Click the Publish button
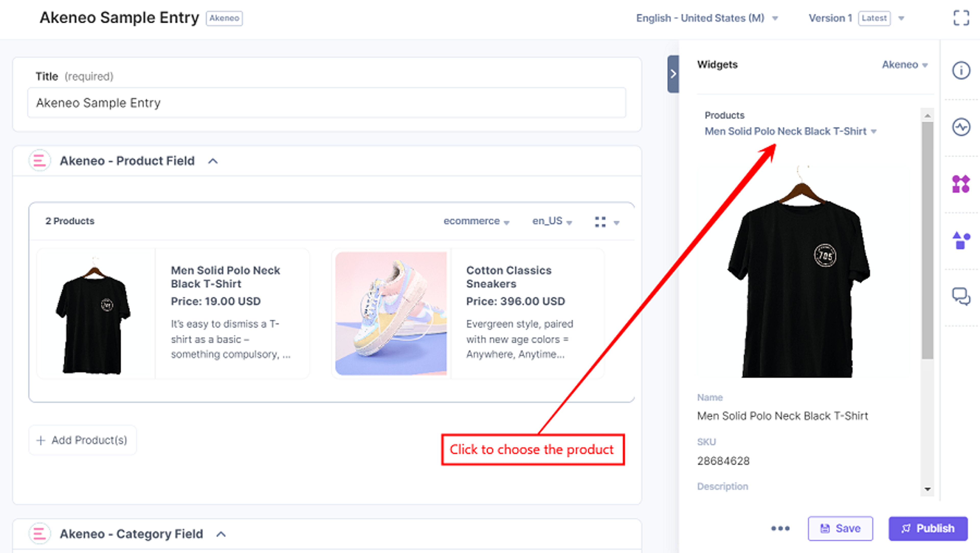The image size is (980, 553). tap(928, 528)
